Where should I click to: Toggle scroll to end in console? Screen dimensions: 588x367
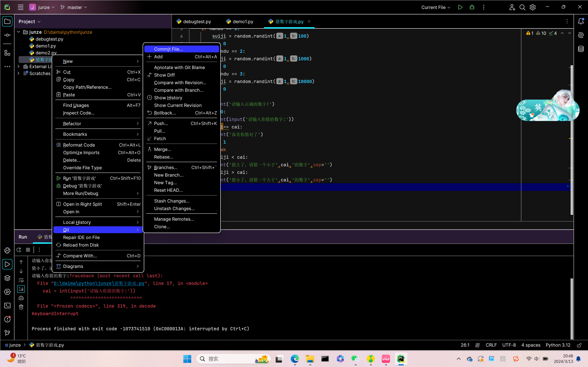click(x=21, y=289)
